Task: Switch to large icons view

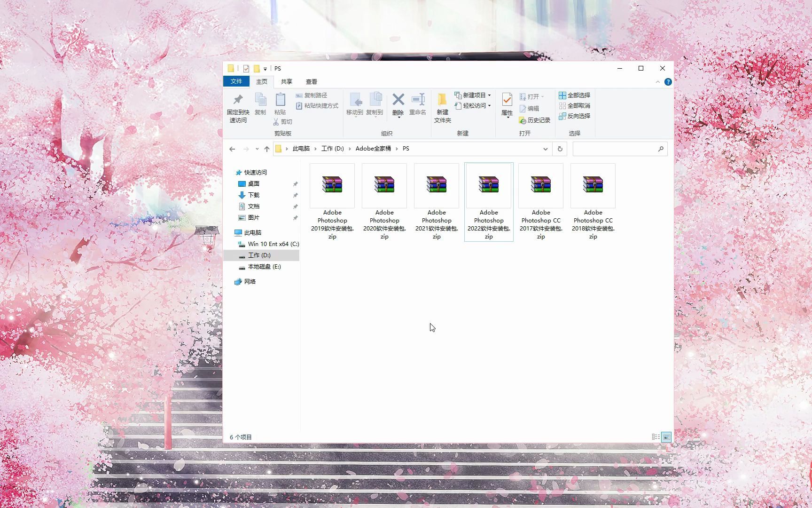Action: (x=667, y=437)
